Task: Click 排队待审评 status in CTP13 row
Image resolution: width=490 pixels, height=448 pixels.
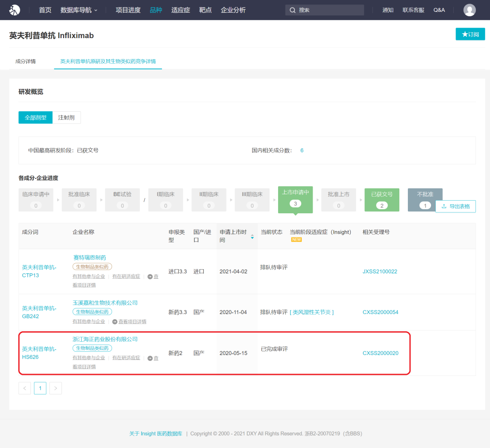Action: coord(274,267)
